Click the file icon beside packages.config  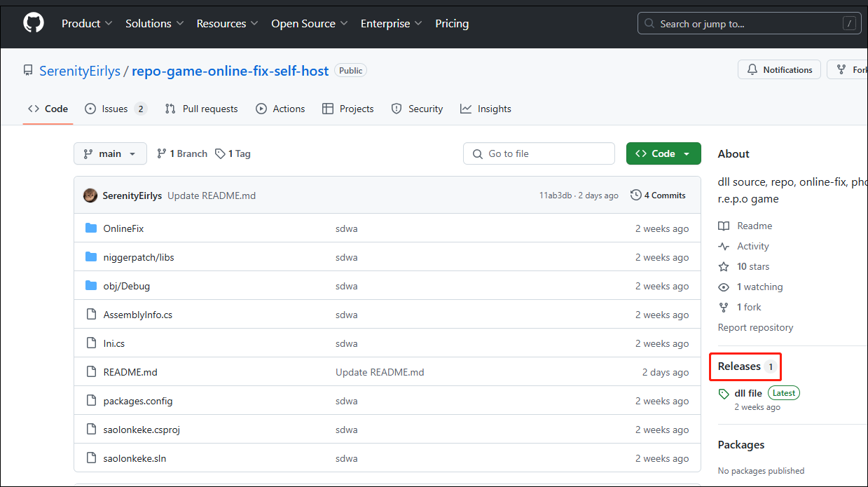[x=91, y=401]
